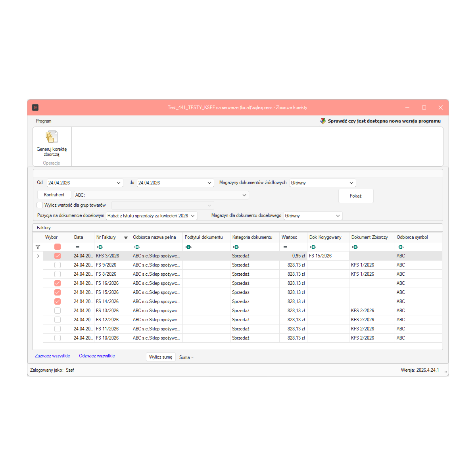The width and height of the screenshot is (476, 476).
Task: Click the Wartosc equals filter operator icon
Action: pos(285,247)
